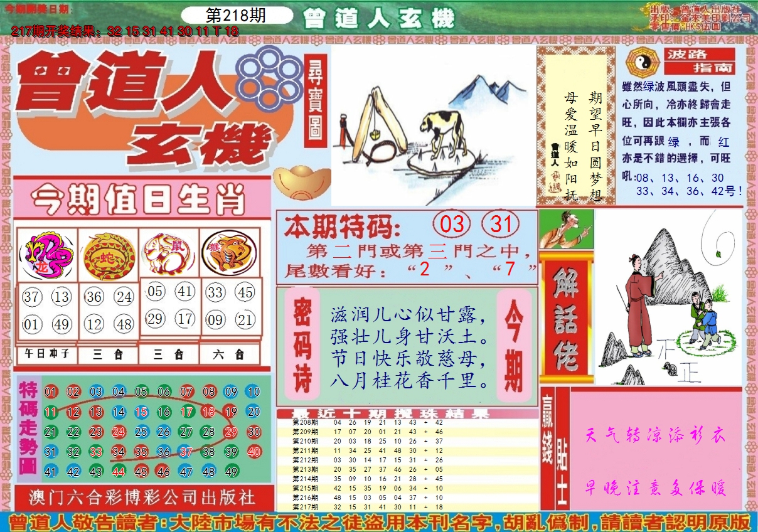Click the 本期特码 heading

click(342, 226)
